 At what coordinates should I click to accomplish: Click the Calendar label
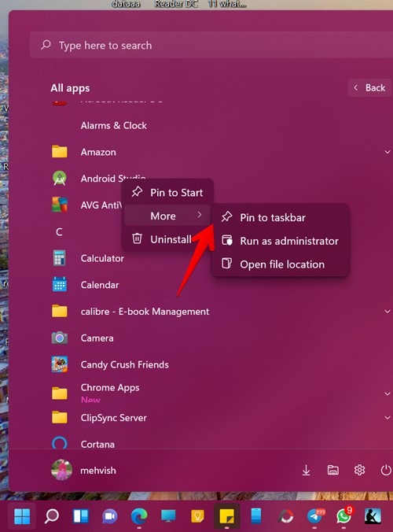pos(100,285)
